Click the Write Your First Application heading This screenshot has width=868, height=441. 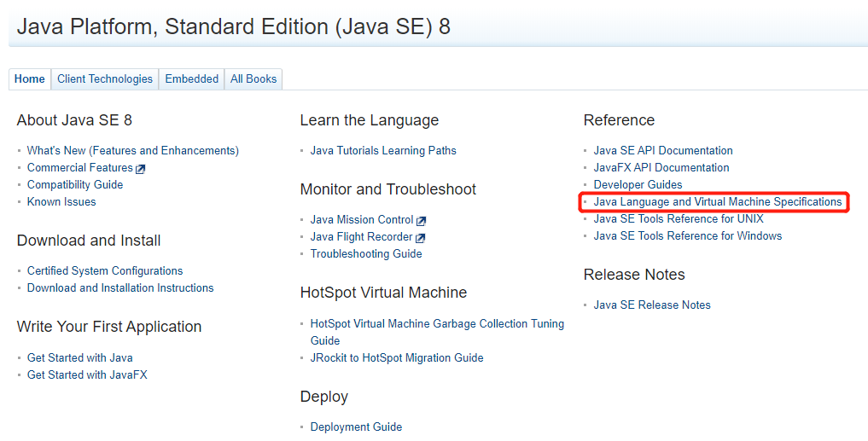109,327
